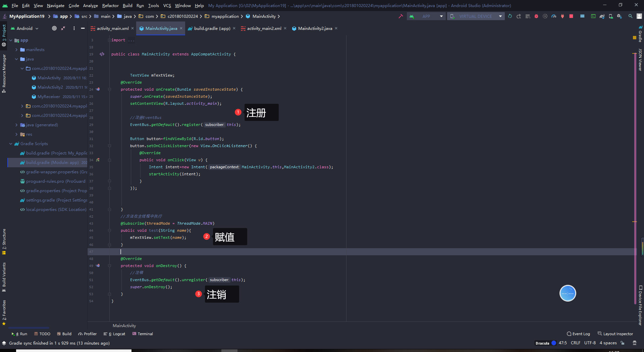
Task: Toggle the Build Variants tool window
Action: [x=4, y=277]
